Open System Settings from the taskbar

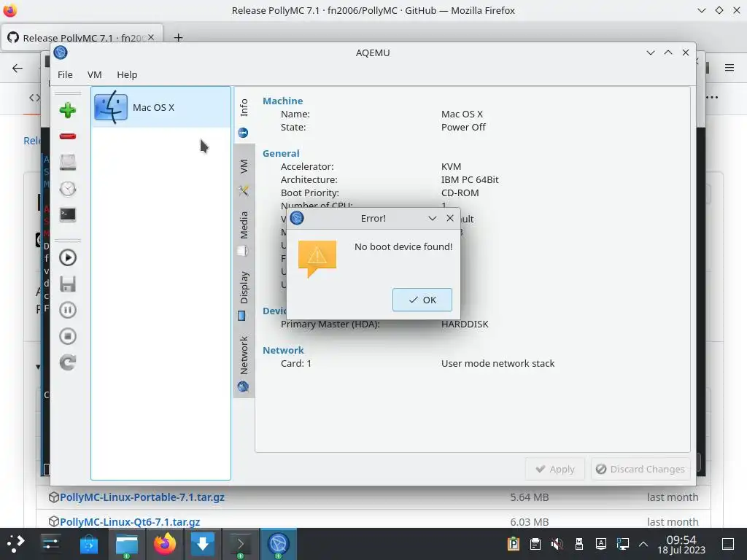[x=50, y=544]
